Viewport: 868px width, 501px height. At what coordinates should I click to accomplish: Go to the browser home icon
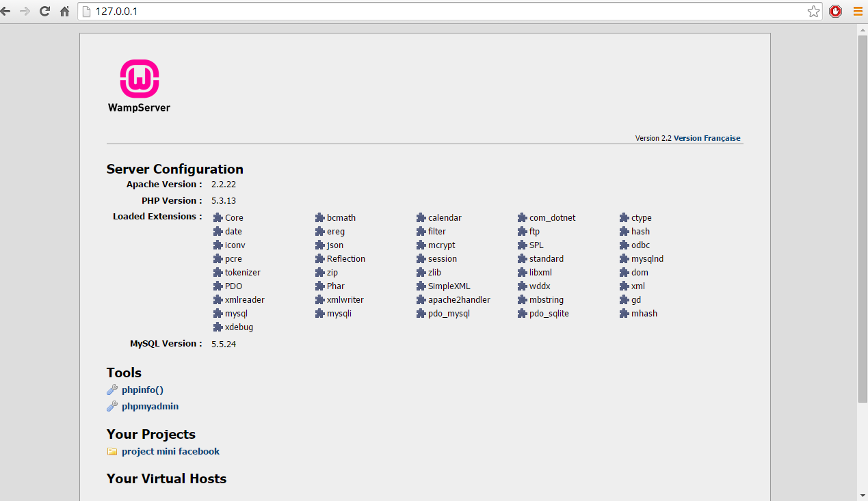pyautogui.click(x=65, y=11)
